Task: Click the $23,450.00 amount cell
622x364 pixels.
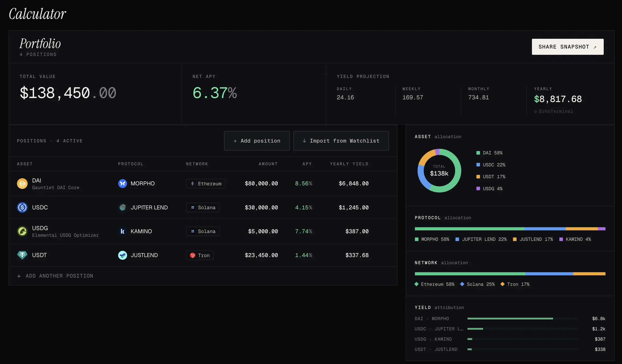Action: [261, 255]
